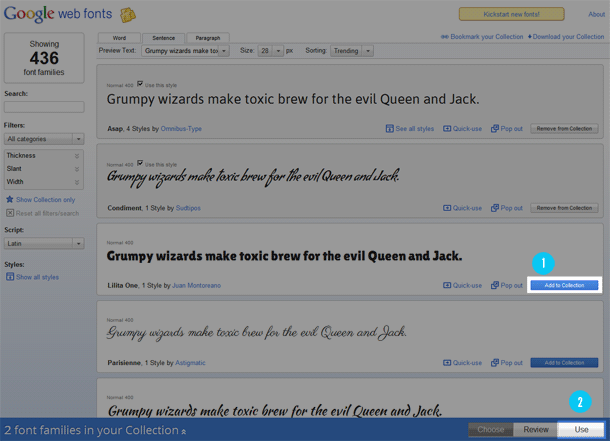Screen dimensions: 610x441
Task: Expand the Thickness filter
Action: click(43, 156)
